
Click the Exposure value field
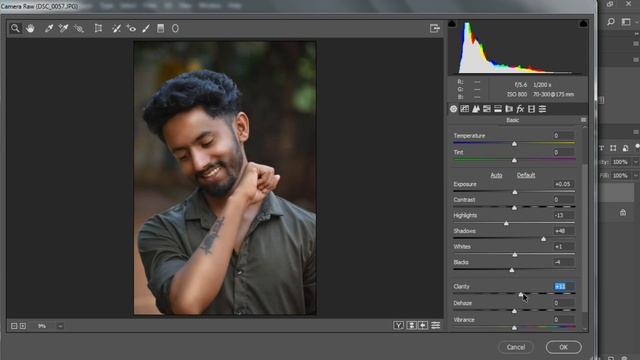coord(563,184)
